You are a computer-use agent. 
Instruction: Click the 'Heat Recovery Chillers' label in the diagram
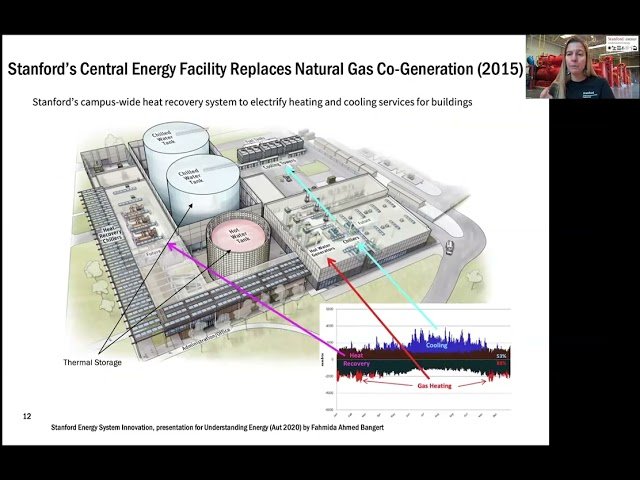tap(110, 235)
